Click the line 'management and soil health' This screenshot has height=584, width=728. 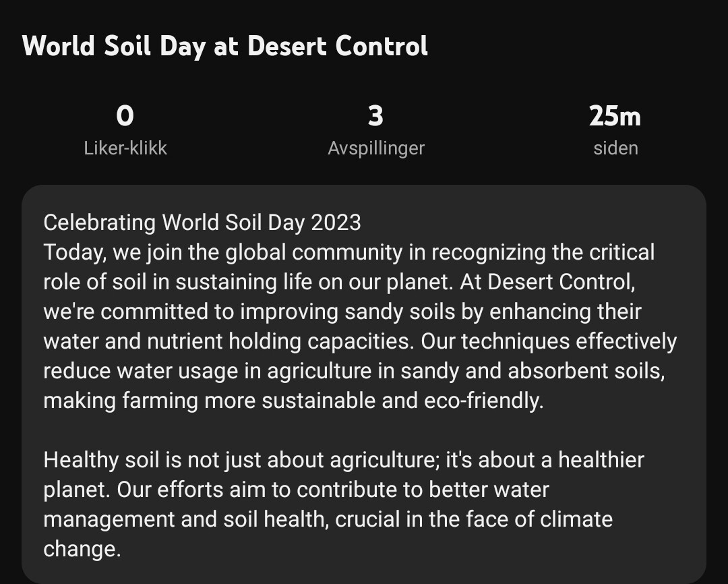(x=328, y=519)
